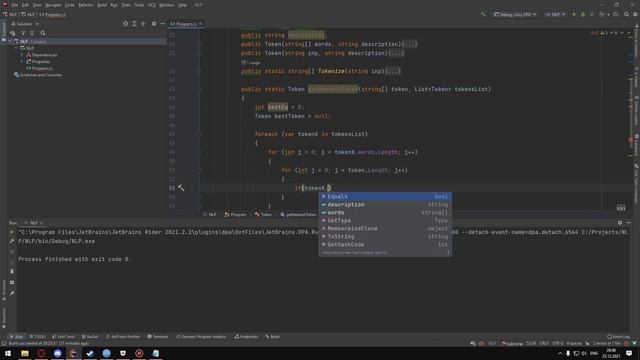The width and height of the screenshot is (640, 360).
Task: Click the first Solution toolbar icon below header
Action: [13, 33]
